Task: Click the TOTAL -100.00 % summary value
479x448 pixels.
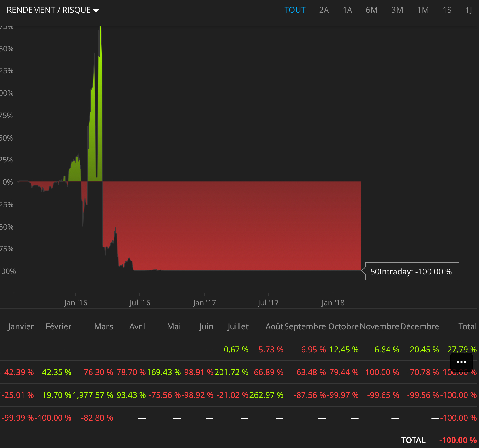Action: click(458, 440)
